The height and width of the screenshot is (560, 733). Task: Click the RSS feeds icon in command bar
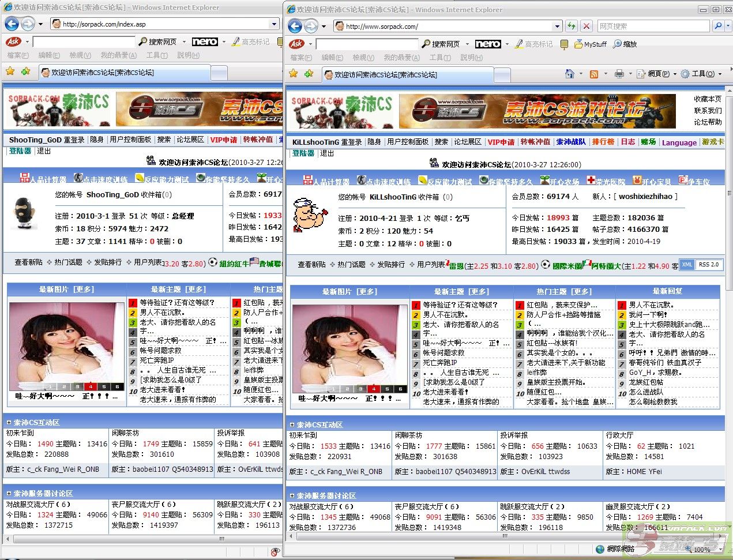coord(593,74)
